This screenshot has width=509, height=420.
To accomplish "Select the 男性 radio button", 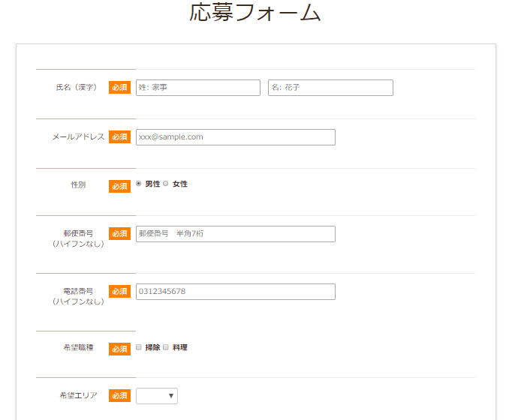I will click(139, 184).
